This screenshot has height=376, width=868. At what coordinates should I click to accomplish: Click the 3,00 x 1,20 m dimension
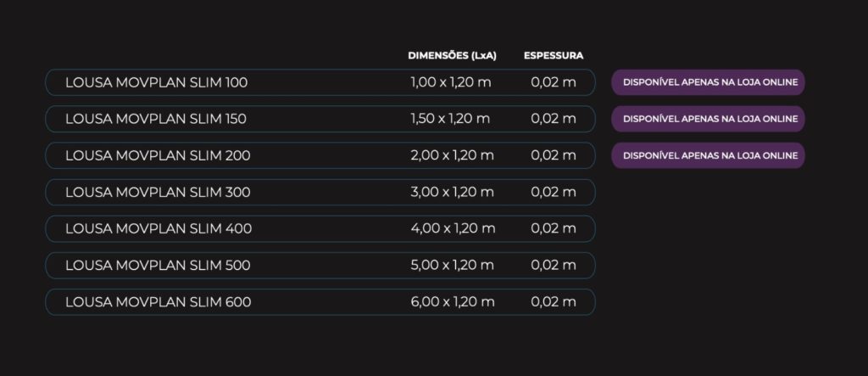pyautogui.click(x=451, y=192)
